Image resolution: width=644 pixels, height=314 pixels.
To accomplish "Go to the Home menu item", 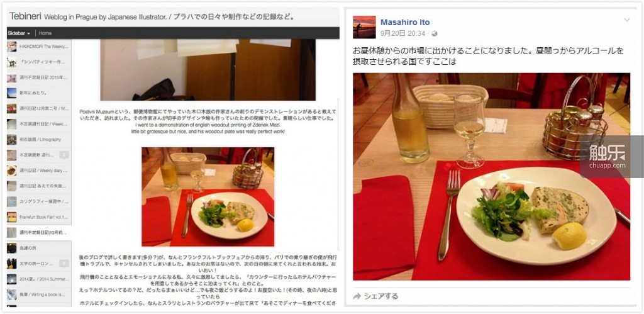I will click(x=45, y=33).
